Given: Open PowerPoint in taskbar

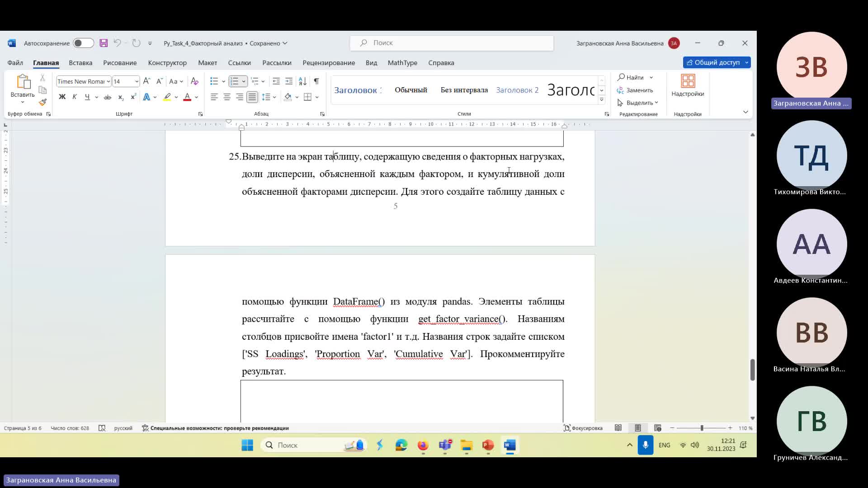Looking at the screenshot, I should point(488,446).
